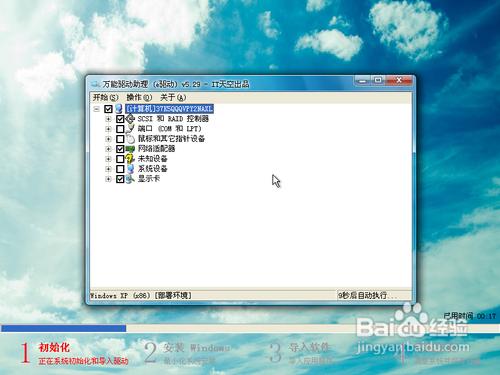Image resolution: width=500 pixels, height=375 pixels.
Task: Collapse the root computer tree node
Action: pyautogui.click(x=97, y=109)
